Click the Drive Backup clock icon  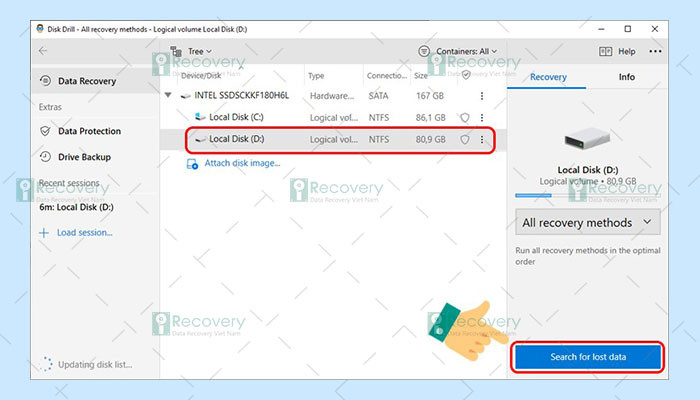(45, 157)
